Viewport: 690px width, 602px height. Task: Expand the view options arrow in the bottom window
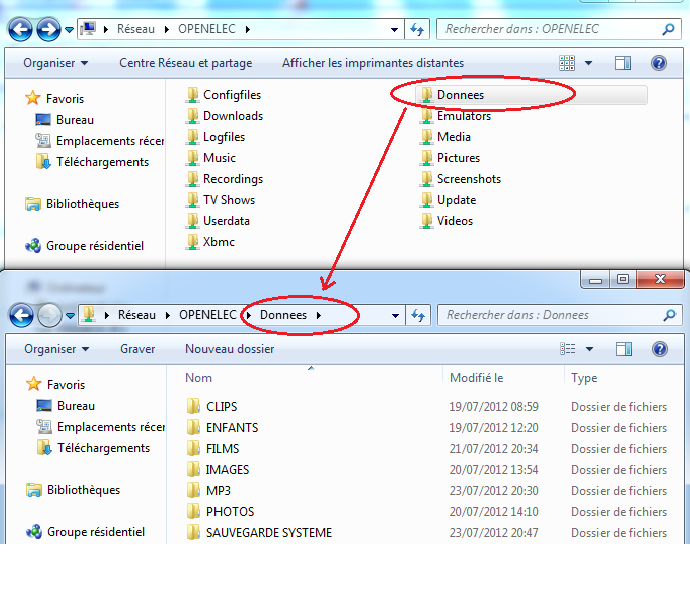pos(589,349)
